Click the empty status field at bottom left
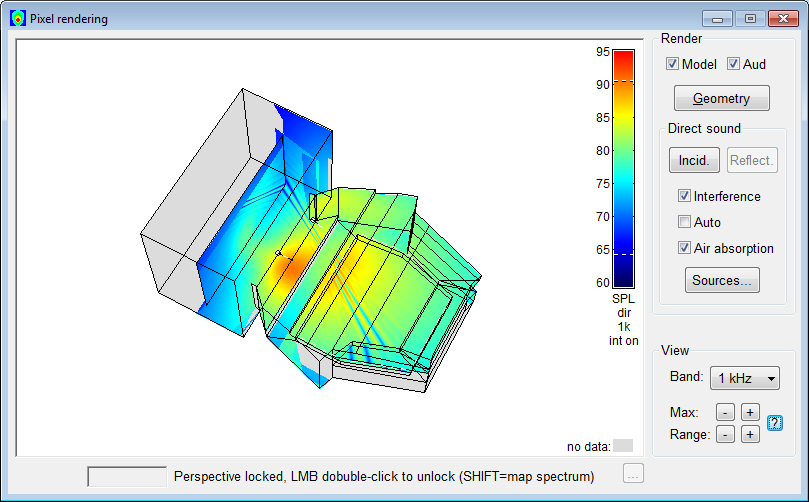Viewport: 809px width, 502px height. tap(127, 476)
